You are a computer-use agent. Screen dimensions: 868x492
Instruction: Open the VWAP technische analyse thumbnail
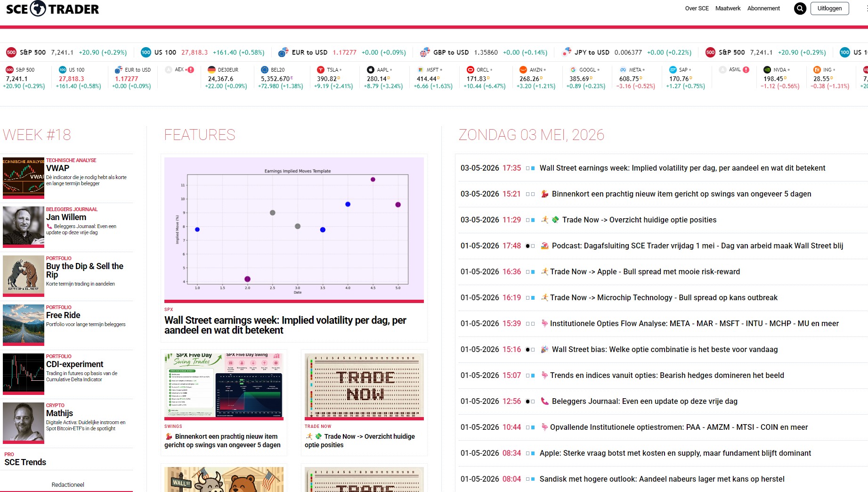pos(24,178)
